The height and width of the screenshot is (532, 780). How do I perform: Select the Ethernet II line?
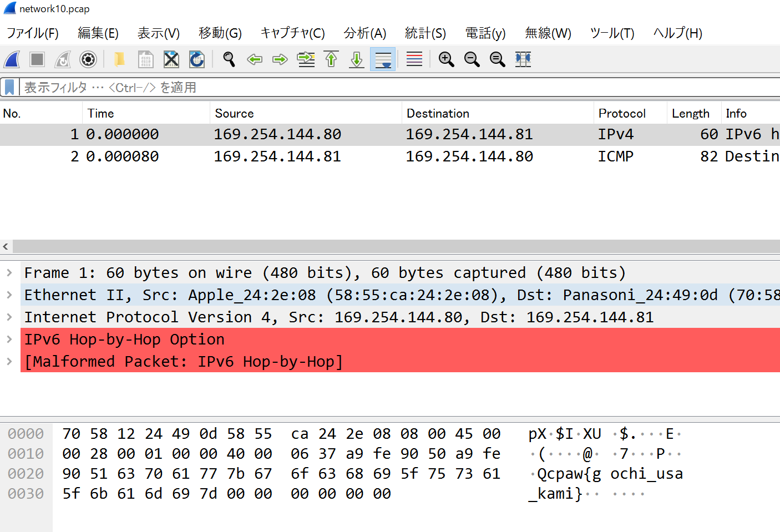[400, 295]
